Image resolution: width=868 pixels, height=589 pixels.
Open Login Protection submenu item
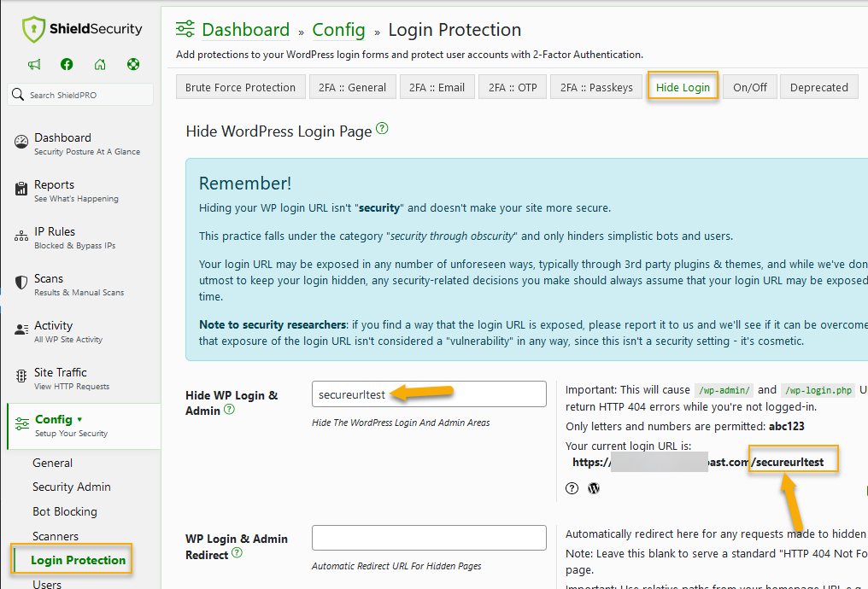[x=78, y=560]
